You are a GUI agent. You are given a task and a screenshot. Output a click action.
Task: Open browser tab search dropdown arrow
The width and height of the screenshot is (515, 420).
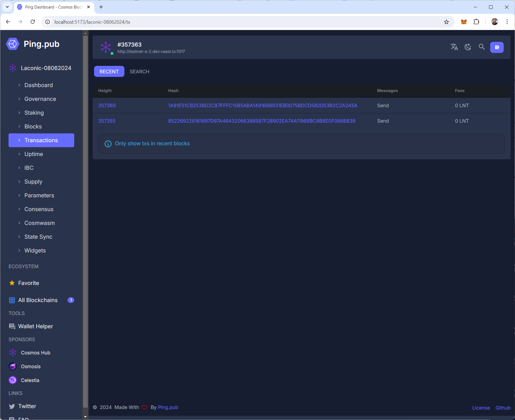tap(7, 7)
